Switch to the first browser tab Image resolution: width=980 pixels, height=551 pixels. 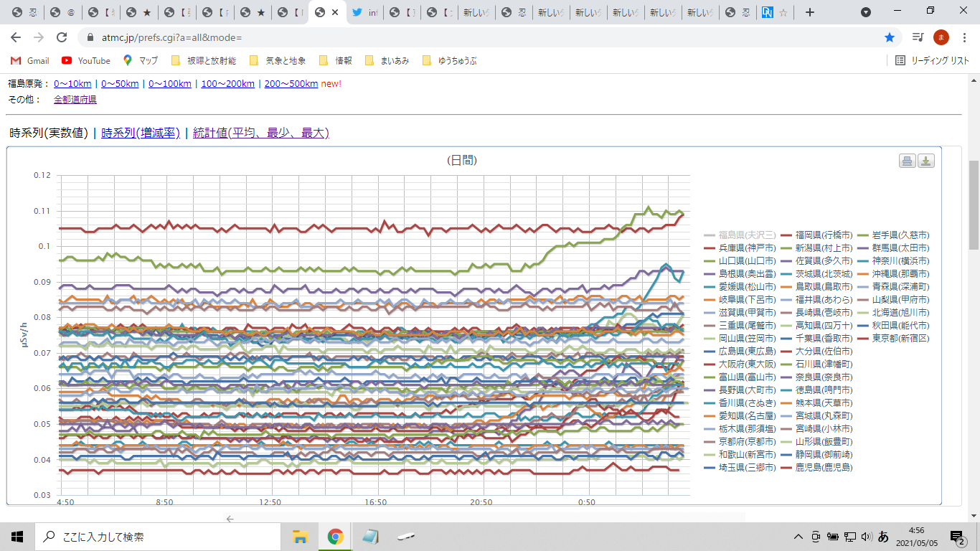pos(24,12)
